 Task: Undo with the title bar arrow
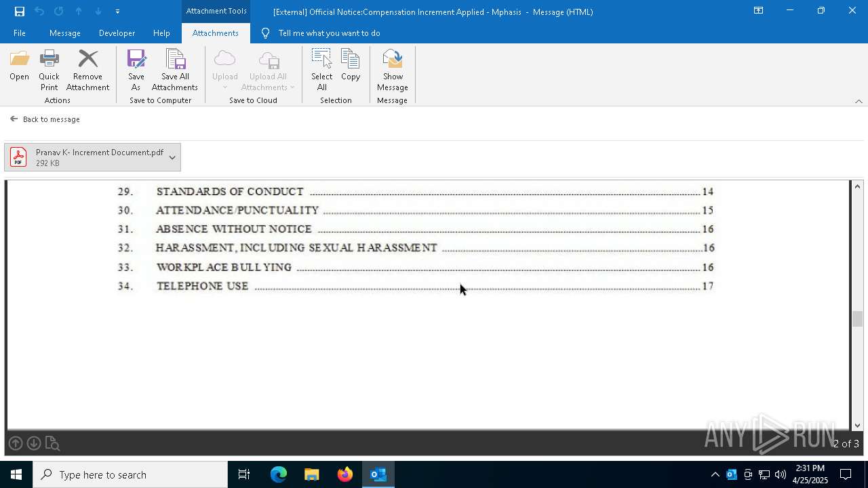39,12
